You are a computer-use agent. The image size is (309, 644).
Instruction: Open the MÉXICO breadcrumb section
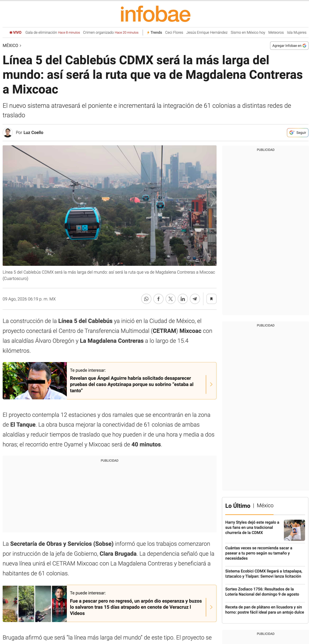pyautogui.click(x=12, y=45)
